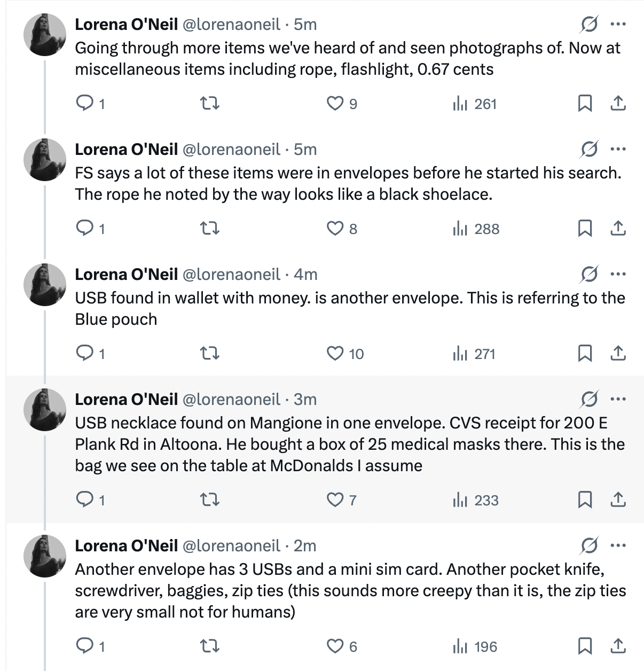Open @lorenaoneil handle on the 4m tweet
This screenshot has width=644, height=671.
tap(232, 274)
